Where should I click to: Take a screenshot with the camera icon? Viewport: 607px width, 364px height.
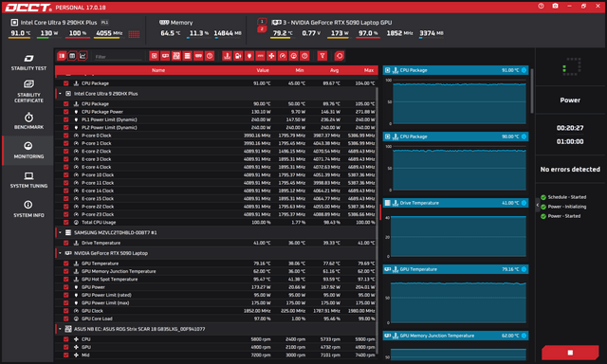[555, 7]
